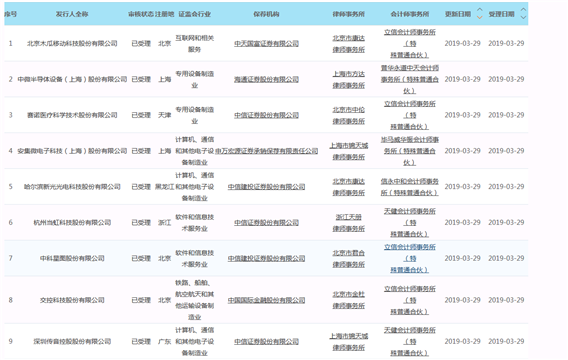Sort 受理日期 column descending with down arrow
This screenshot has height=360, width=568.
click(523, 17)
